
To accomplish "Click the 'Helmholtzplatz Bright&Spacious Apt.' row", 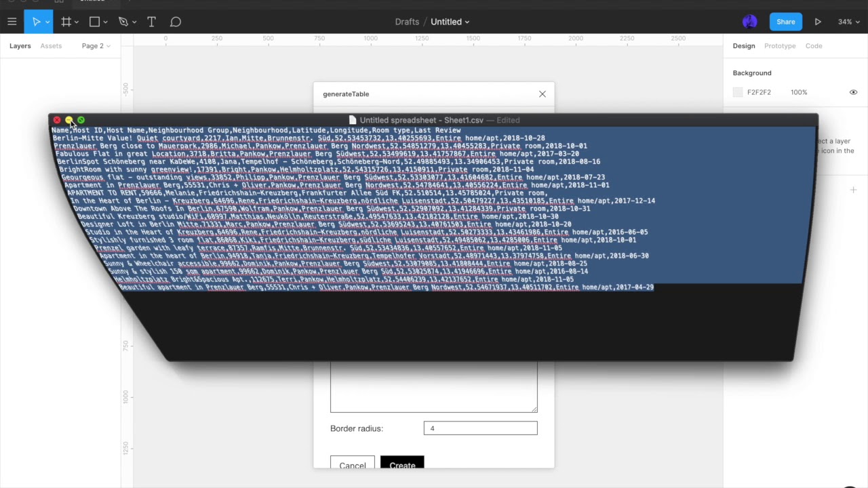I will click(x=344, y=279).
